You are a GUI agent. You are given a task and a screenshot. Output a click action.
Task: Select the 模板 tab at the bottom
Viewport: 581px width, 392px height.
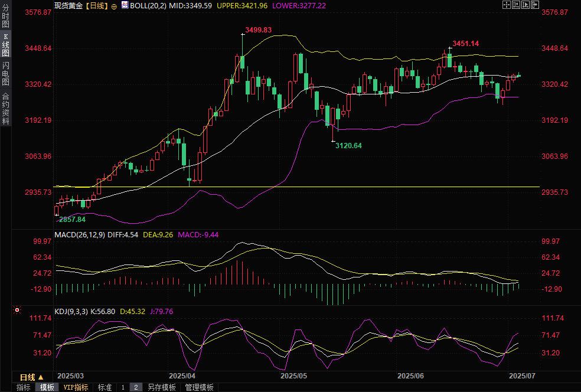pos(47,387)
